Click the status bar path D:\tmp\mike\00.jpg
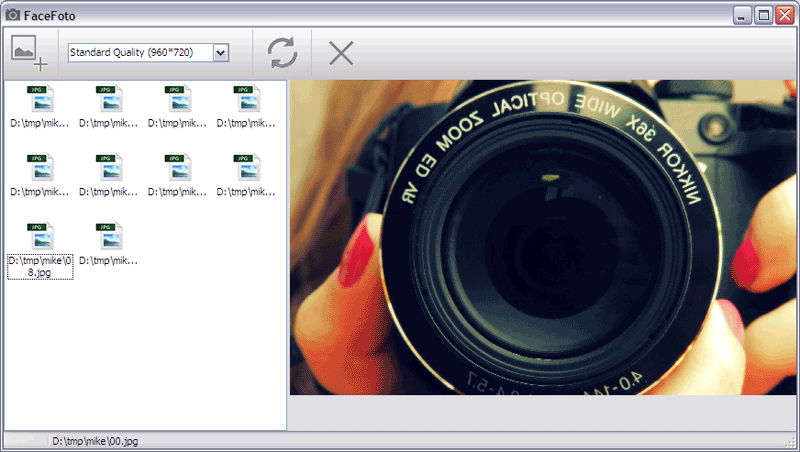800x452 pixels. click(x=95, y=441)
